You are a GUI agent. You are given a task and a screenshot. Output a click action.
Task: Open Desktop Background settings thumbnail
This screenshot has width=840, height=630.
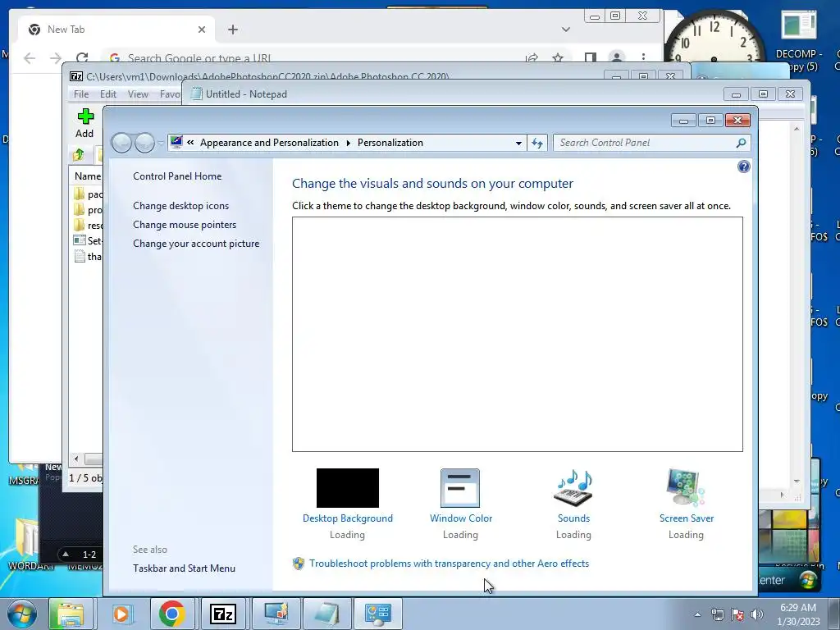[347, 488]
